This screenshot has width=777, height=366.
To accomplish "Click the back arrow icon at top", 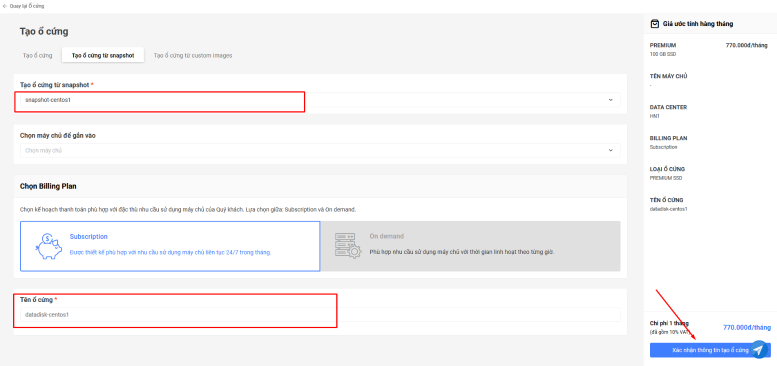I will pyautogui.click(x=5, y=6).
